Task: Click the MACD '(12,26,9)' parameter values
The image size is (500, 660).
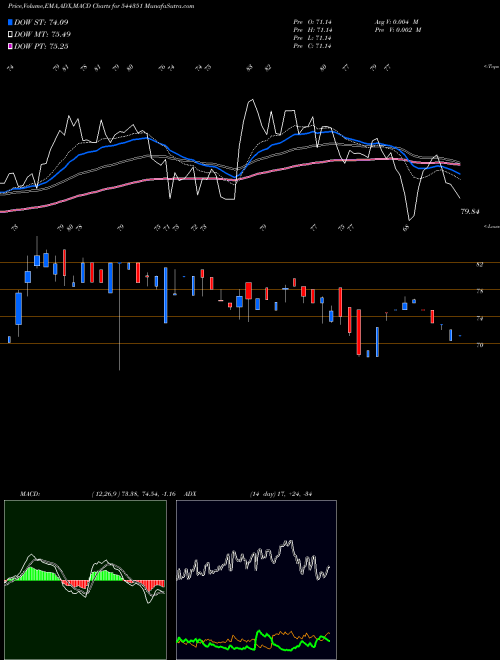Action: tap(136, 494)
